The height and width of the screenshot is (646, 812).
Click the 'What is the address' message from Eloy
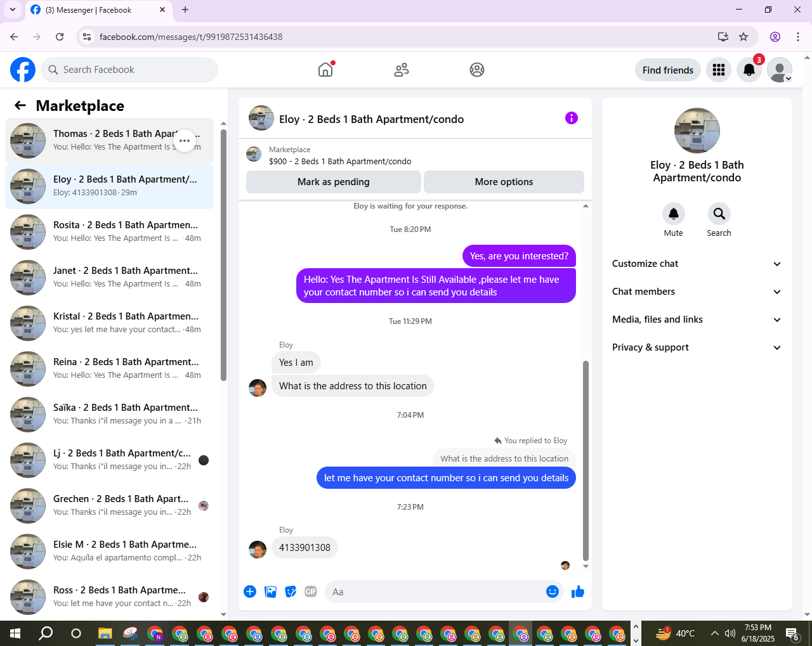click(x=353, y=386)
